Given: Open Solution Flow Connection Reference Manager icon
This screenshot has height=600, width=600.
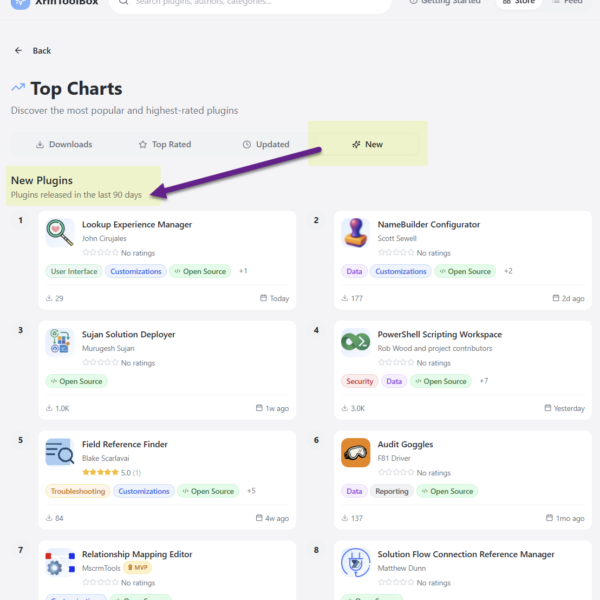Looking at the screenshot, I should click(355, 562).
